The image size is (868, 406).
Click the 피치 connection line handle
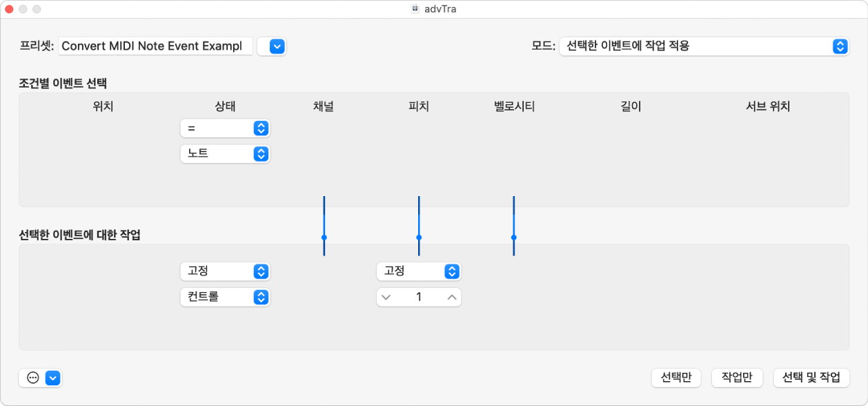click(419, 238)
